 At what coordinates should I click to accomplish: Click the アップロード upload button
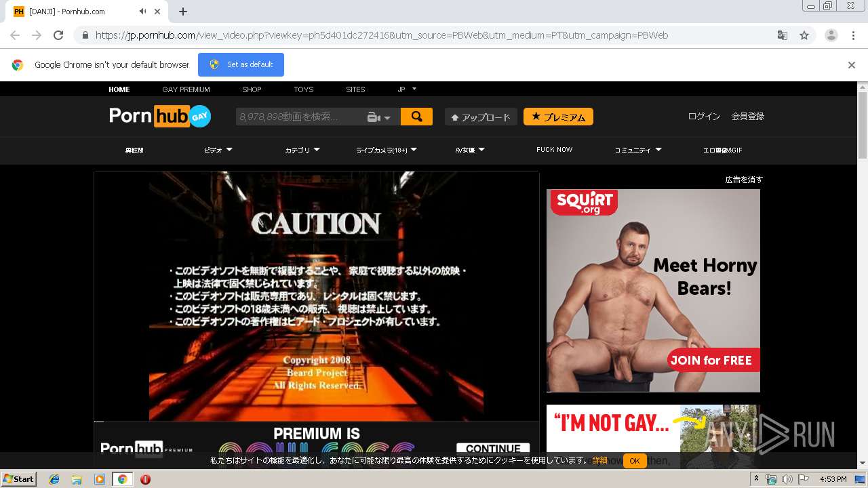tap(481, 117)
